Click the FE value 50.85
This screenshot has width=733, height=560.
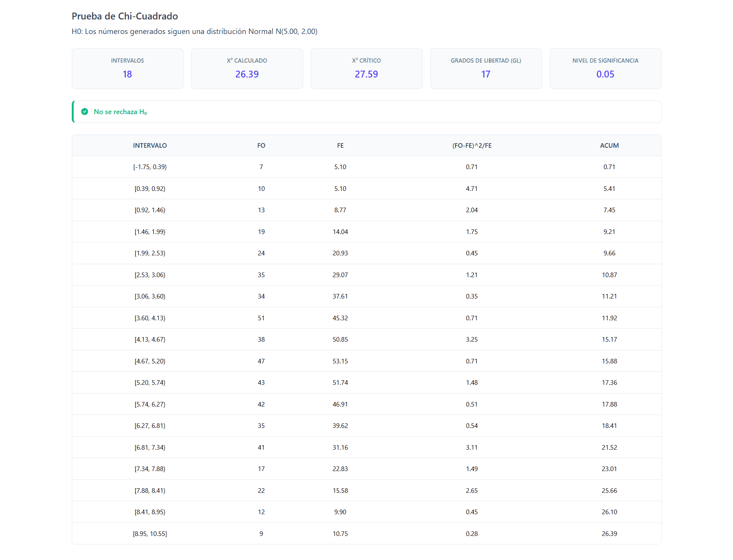340,339
